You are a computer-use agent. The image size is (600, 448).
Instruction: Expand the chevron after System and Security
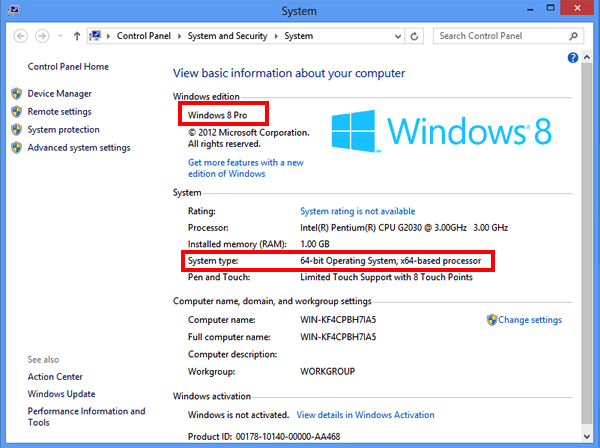(276, 36)
